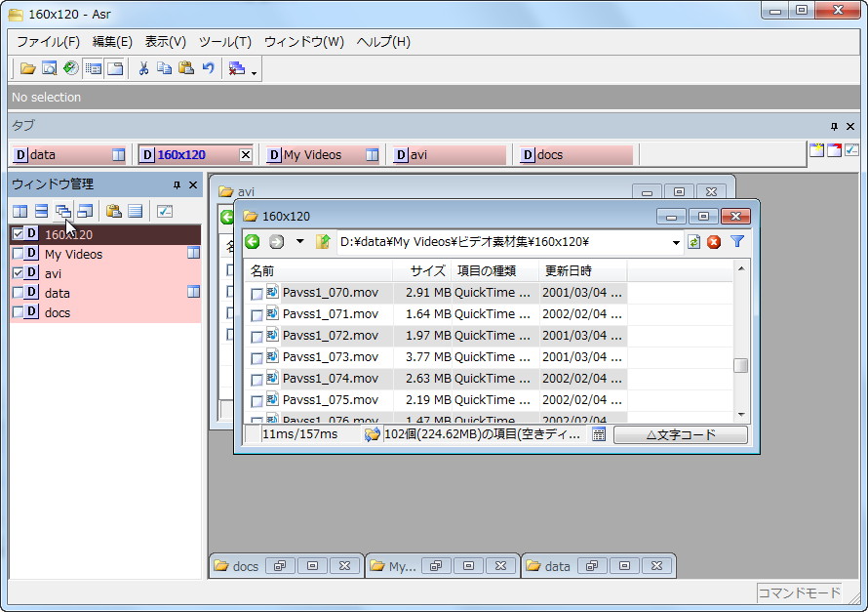
Task: Click the Undo arrow icon
Action: 208,68
